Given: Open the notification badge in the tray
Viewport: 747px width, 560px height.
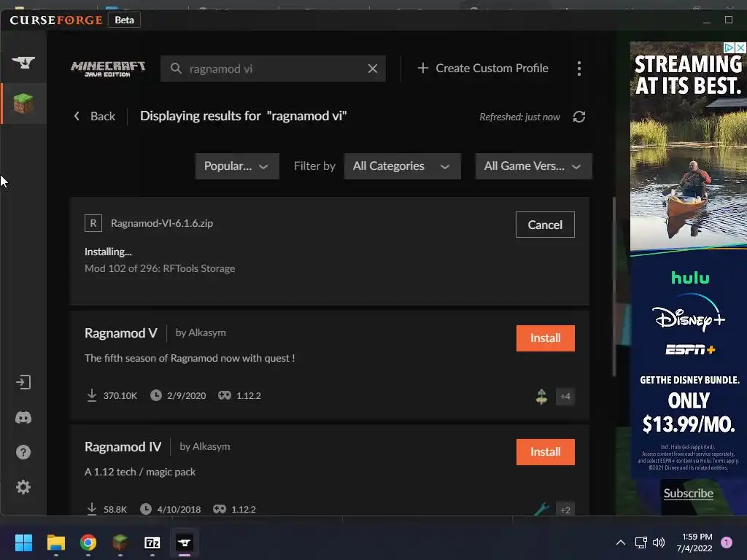Looking at the screenshot, I should pos(727,542).
